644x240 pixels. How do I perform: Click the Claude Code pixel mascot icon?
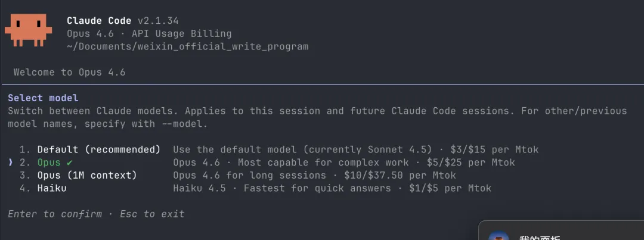[x=28, y=30]
